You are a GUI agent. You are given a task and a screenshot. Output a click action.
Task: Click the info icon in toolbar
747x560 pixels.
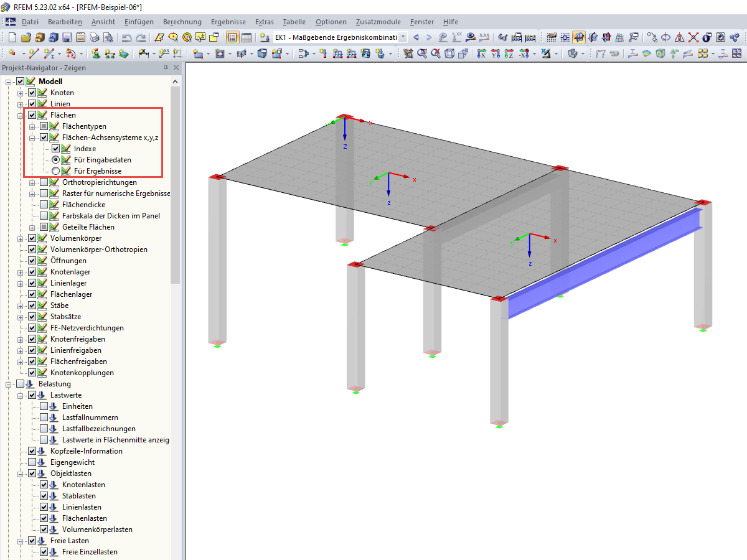point(707,37)
